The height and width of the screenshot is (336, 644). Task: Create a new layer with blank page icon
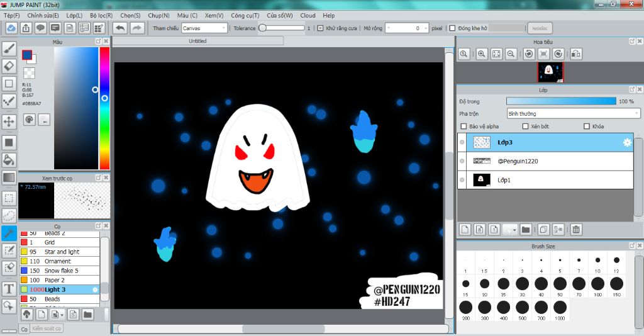coord(465,230)
